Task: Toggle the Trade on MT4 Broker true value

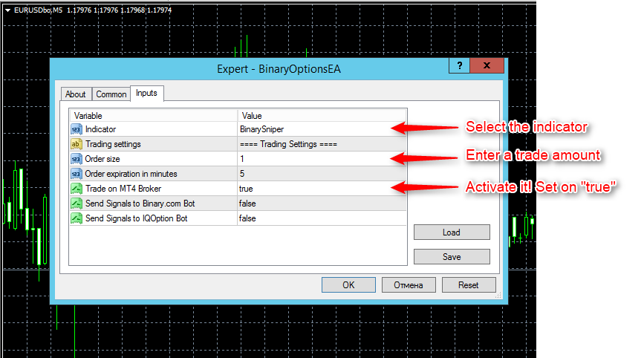Action: click(322, 189)
